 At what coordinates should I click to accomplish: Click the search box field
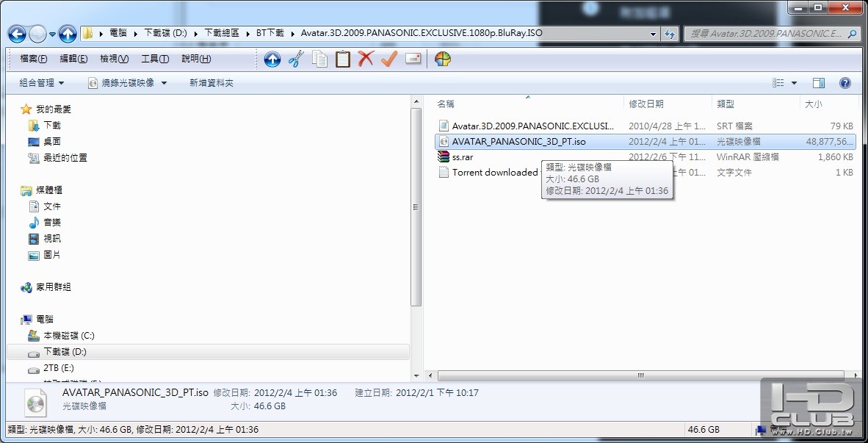773,33
